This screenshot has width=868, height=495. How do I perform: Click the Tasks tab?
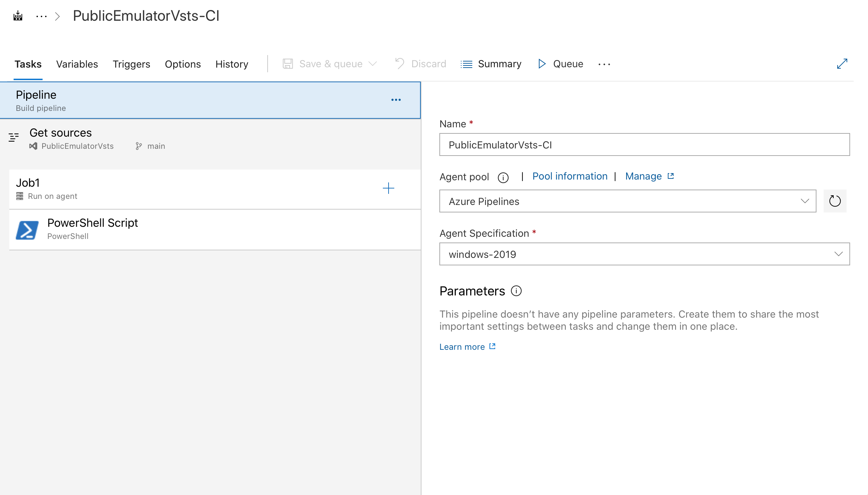(28, 64)
